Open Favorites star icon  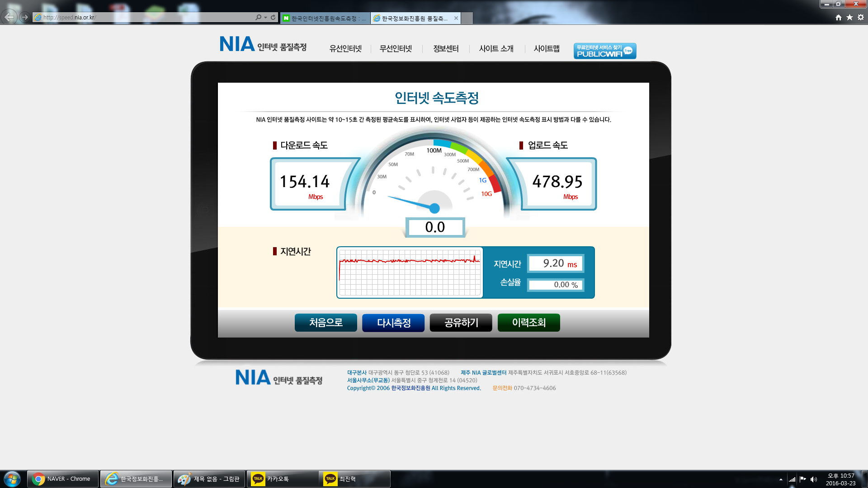849,17
